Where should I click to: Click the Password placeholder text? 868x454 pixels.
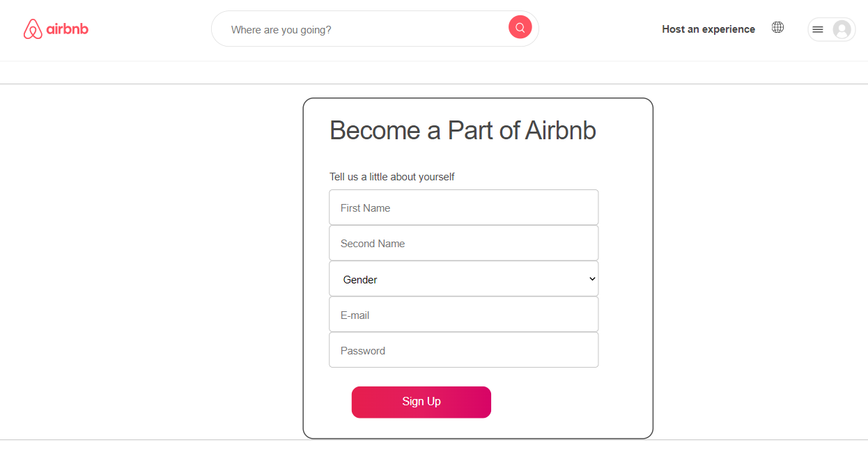[363, 351]
